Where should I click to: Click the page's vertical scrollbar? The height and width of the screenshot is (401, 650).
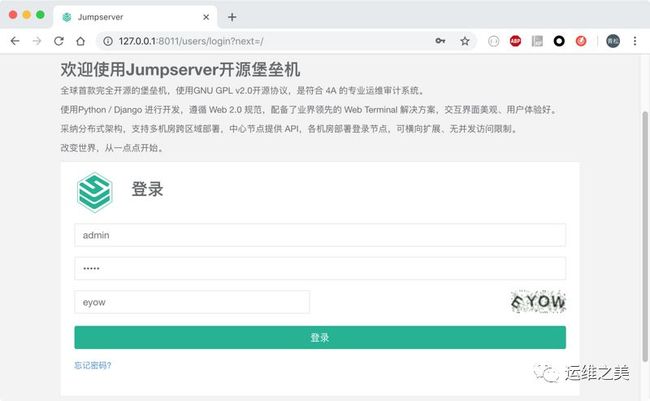645,236
